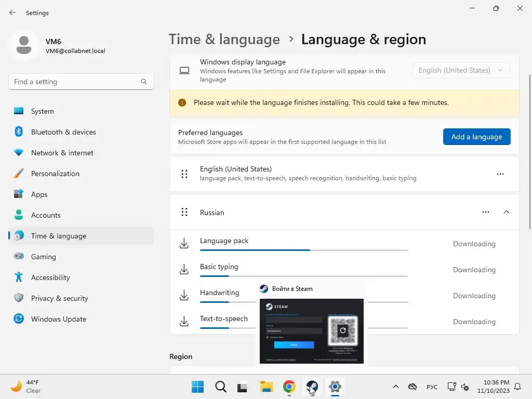Open taskbar Search
532x399 pixels.
click(x=220, y=387)
